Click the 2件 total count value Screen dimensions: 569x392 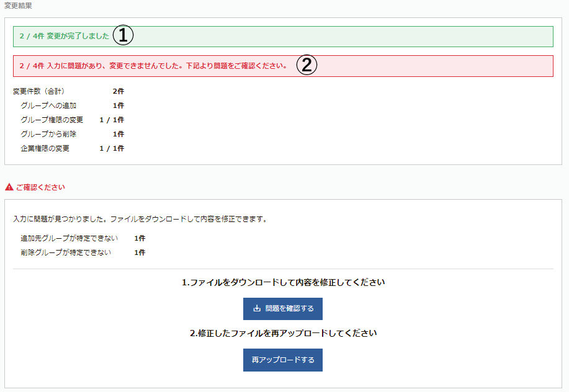[119, 91]
